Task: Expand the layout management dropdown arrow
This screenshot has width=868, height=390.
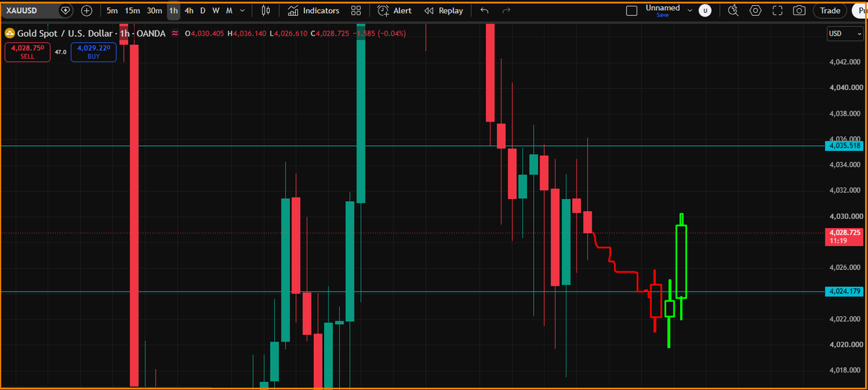Action: 689,11
